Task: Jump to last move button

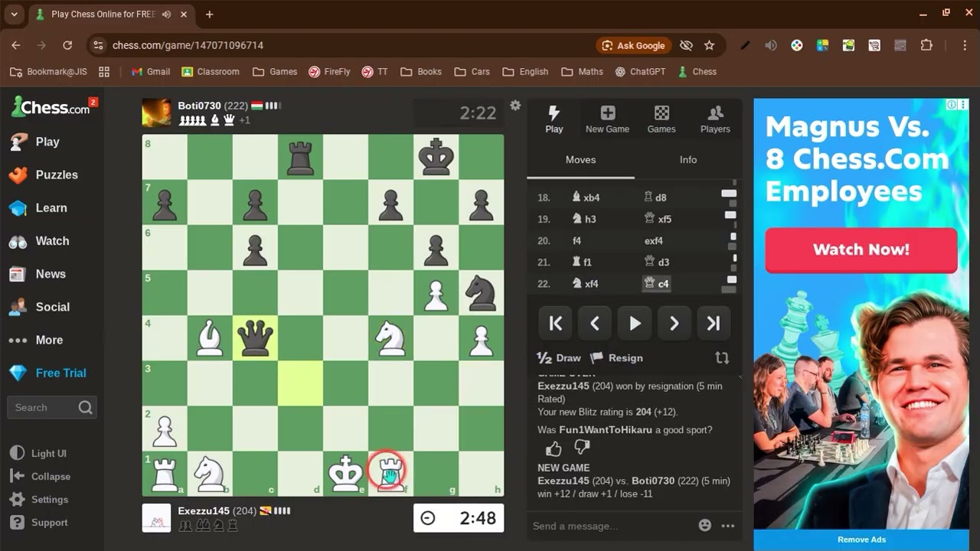Action: [714, 323]
